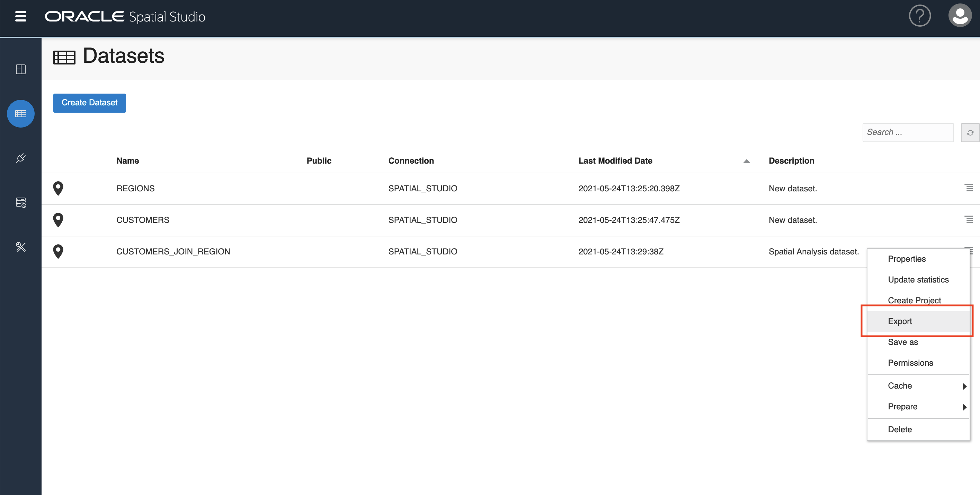The image size is (980, 495).
Task: Select Delete in the context menu
Action: click(x=899, y=429)
